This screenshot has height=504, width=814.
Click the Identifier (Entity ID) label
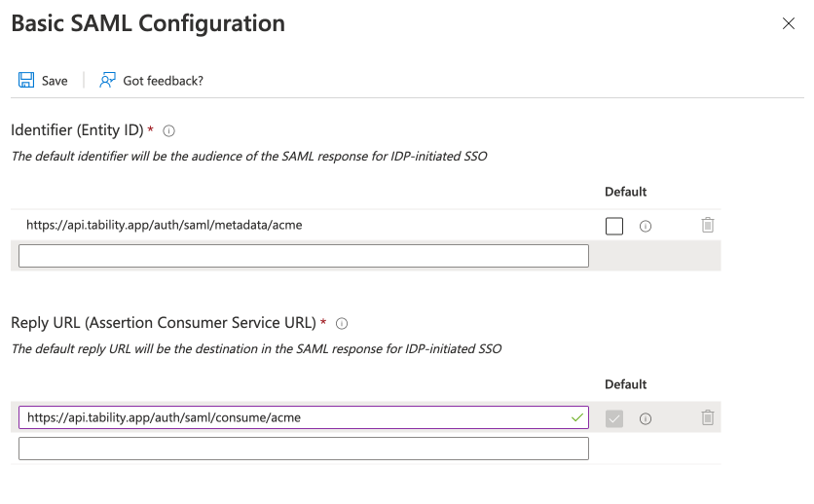[x=77, y=130]
